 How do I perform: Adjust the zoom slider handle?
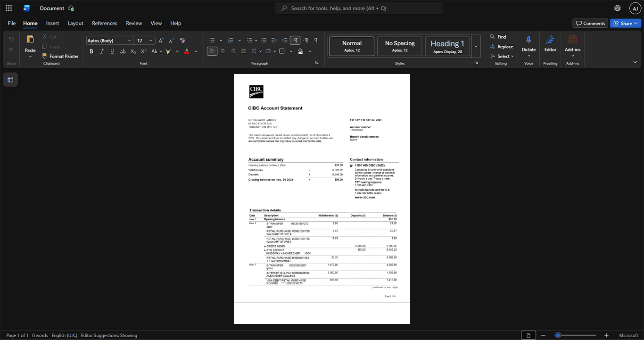point(558,335)
